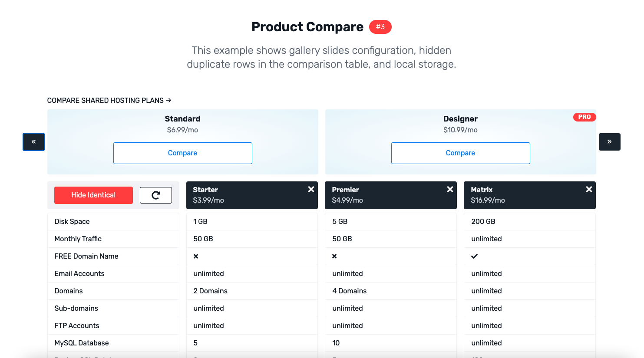
Task: Remove the Matrix plan from comparison
Action: (x=589, y=189)
